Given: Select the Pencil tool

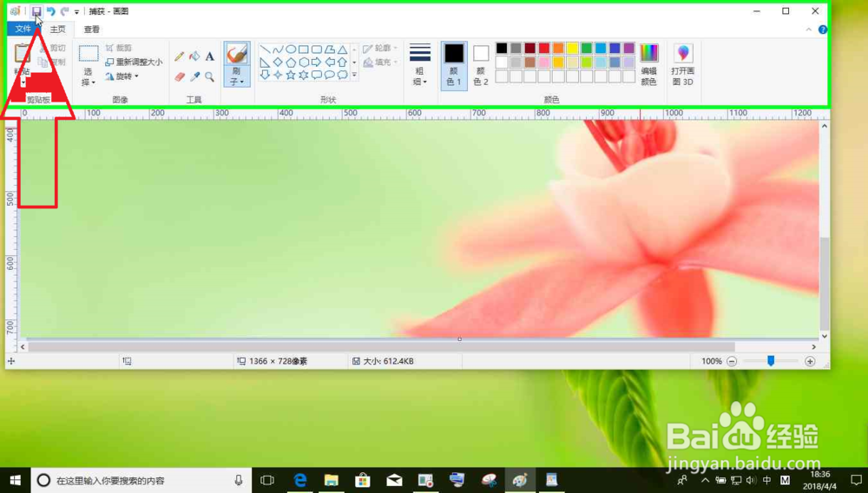Looking at the screenshot, I should point(180,56).
